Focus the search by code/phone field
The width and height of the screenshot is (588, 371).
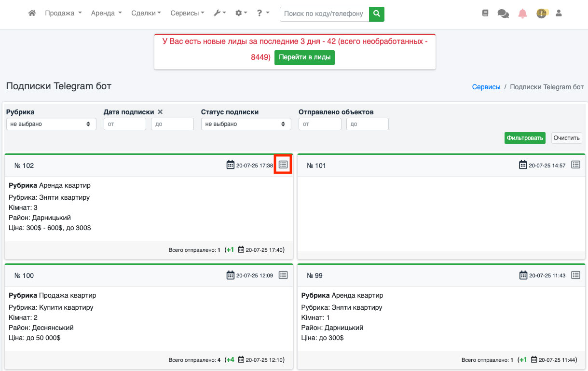pyautogui.click(x=324, y=14)
